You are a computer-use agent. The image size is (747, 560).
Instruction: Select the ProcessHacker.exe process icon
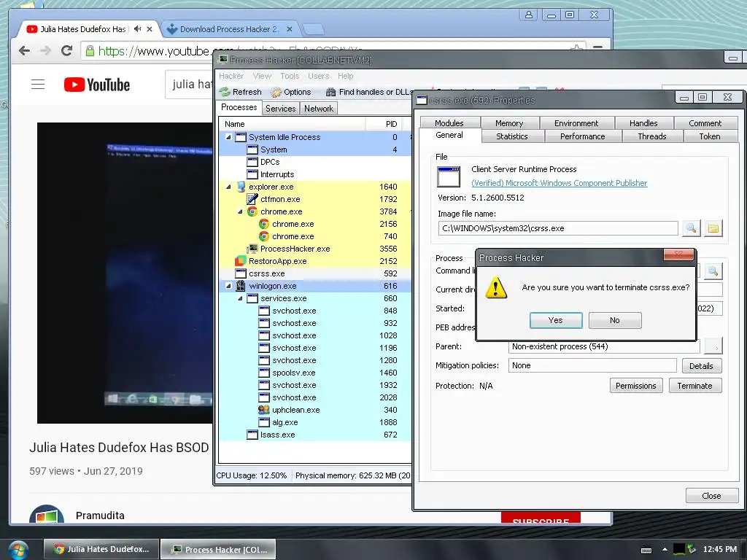coord(252,249)
